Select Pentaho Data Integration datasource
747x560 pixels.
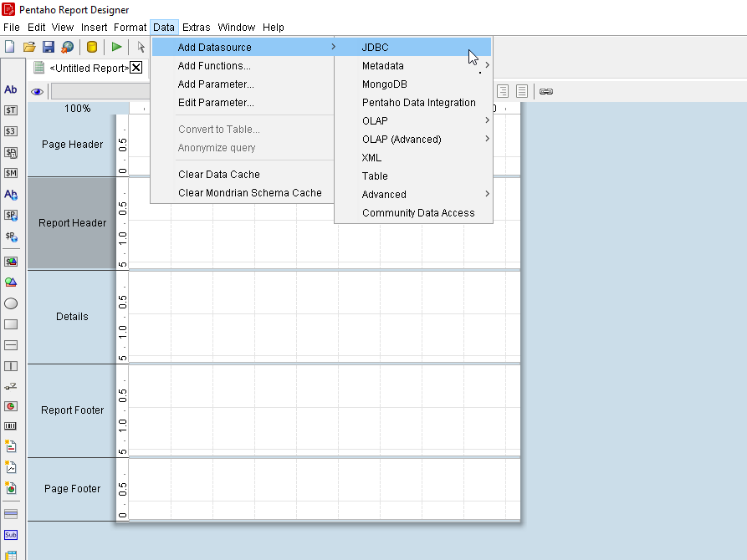coord(413,102)
